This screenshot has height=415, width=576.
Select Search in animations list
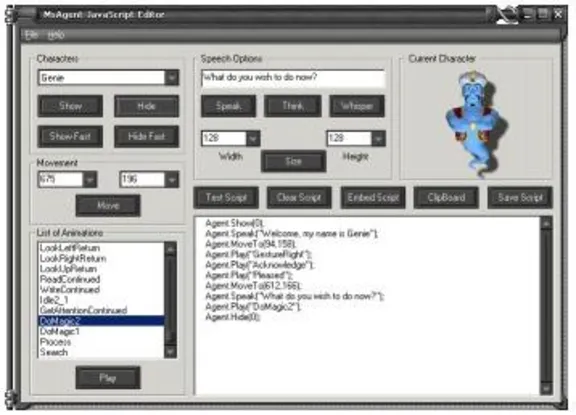coord(101,352)
